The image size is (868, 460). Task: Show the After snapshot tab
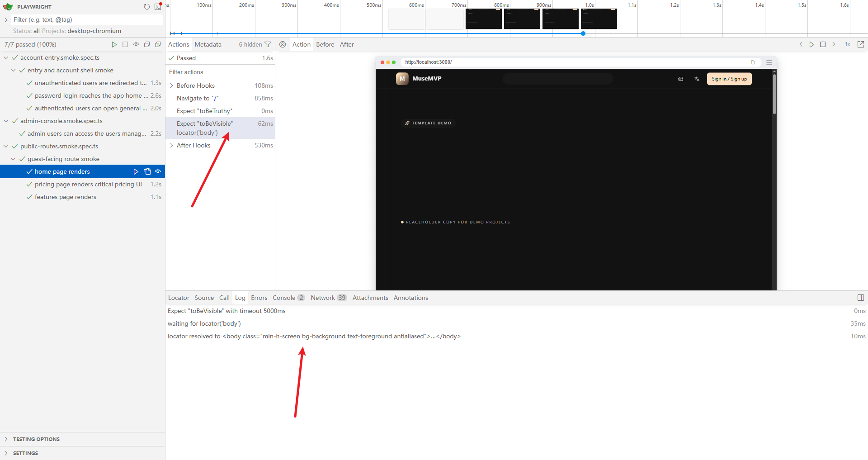click(x=347, y=44)
